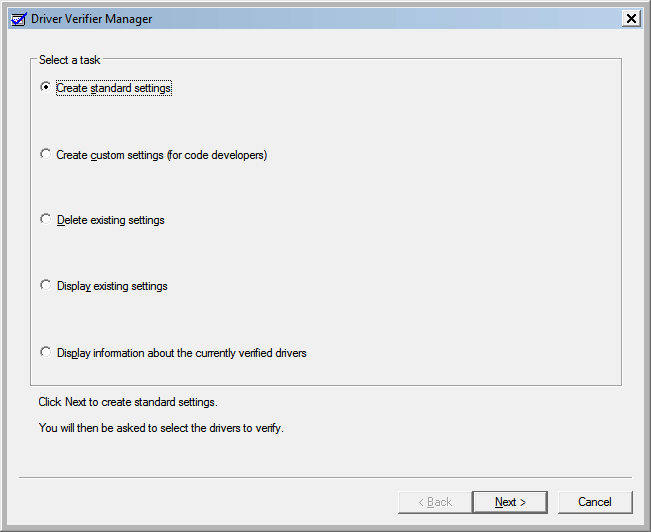Click the "Driver Verifier Manager" title text
Viewport: 651px width, 532px height.
[x=92, y=19]
